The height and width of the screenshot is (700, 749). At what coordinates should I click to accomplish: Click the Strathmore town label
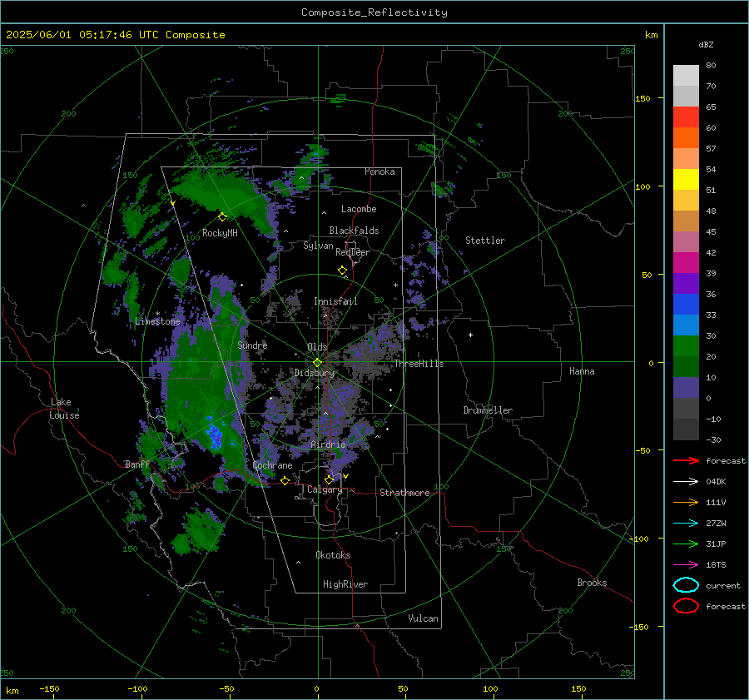(404, 493)
